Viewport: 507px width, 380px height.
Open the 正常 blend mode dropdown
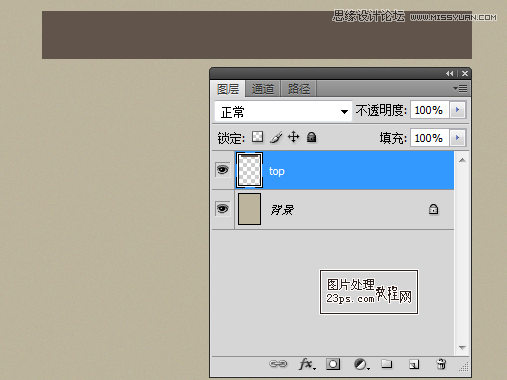[283, 111]
